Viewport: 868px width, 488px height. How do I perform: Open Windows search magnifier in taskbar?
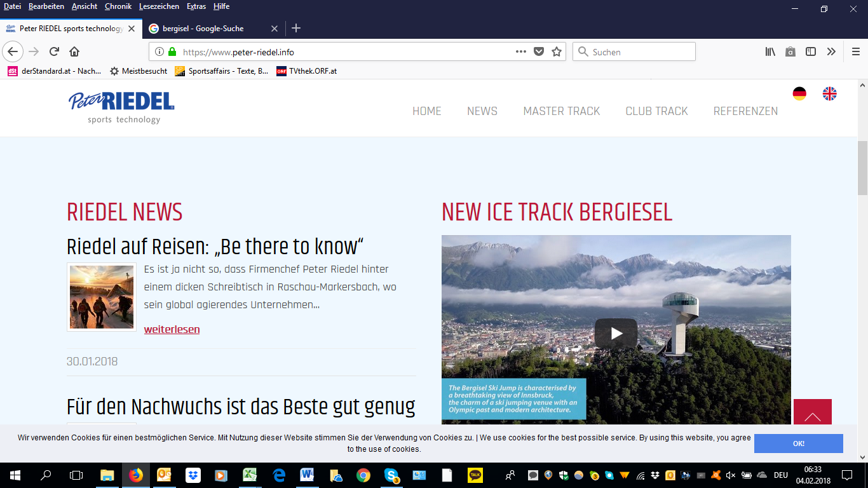pyautogui.click(x=46, y=475)
